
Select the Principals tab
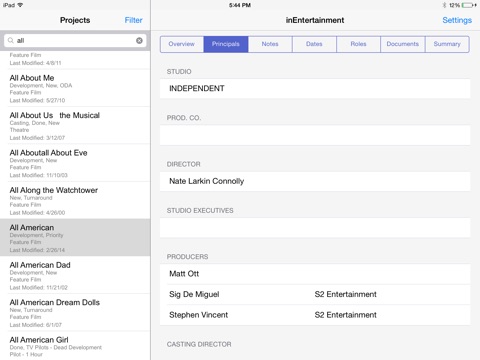226,44
